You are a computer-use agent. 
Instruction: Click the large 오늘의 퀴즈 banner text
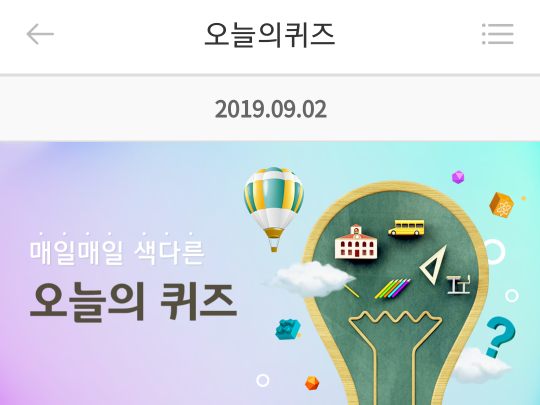pos(134,302)
